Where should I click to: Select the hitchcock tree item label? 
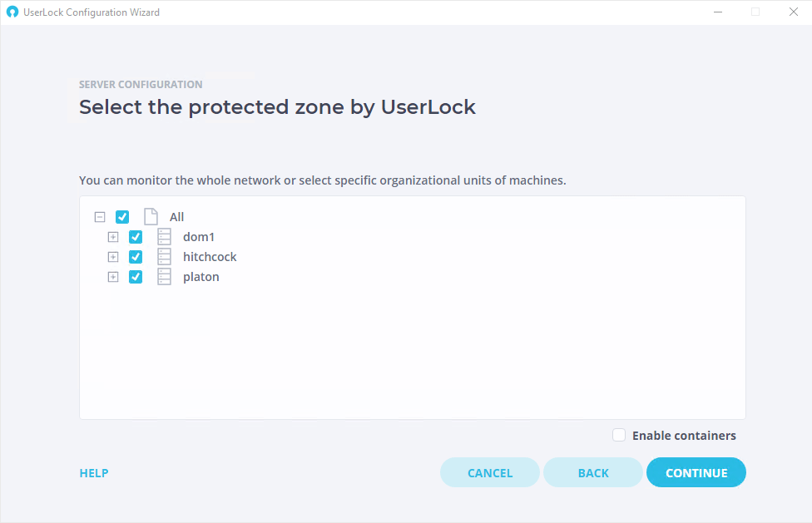tap(210, 257)
